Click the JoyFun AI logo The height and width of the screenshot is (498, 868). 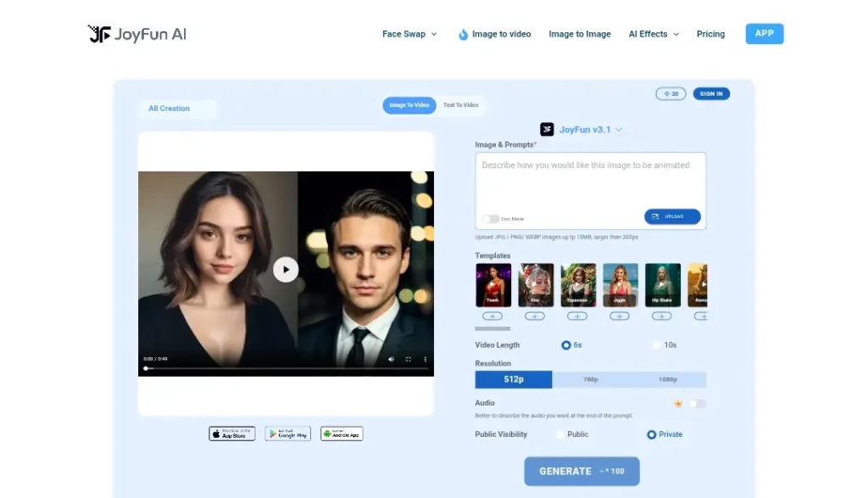coord(137,34)
